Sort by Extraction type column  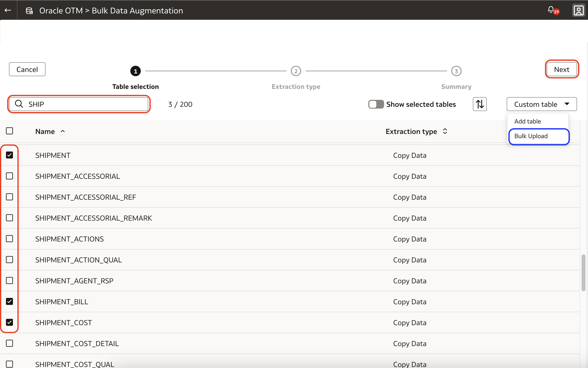pos(445,131)
